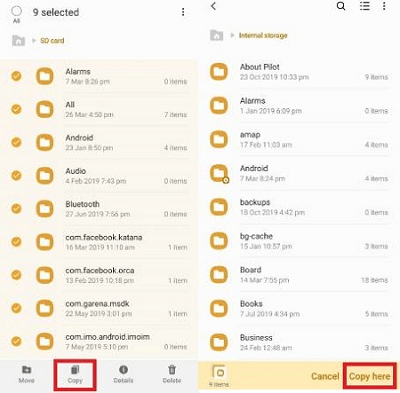This screenshot has width=400, height=393.
Task: Open overflow menu in Internal storage pane
Action: pyautogui.click(x=384, y=6)
